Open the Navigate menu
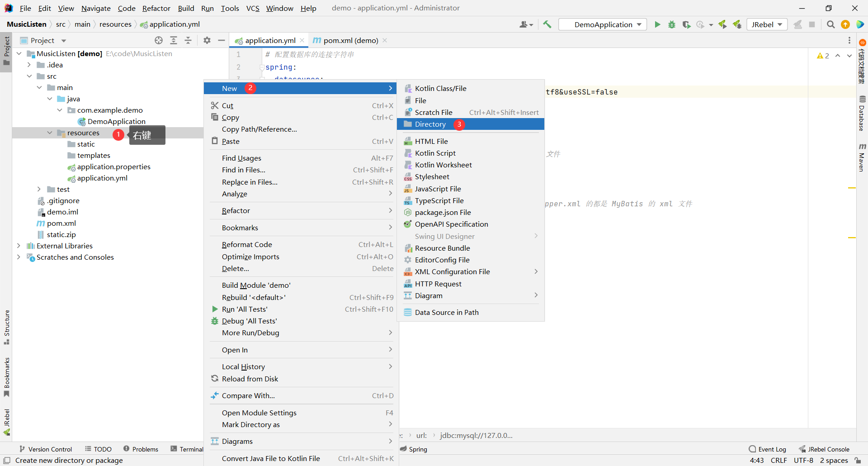 tap(96, 8)
